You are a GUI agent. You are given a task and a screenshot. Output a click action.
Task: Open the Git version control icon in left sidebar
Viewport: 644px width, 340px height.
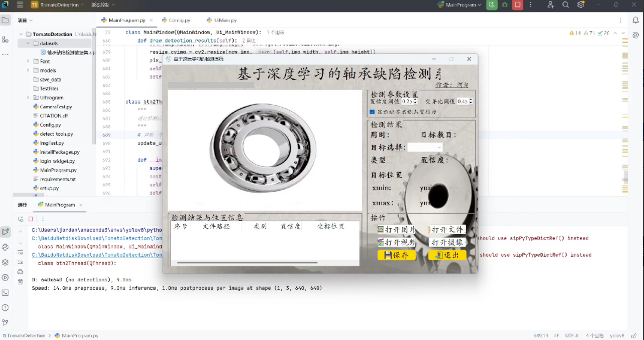pos(5,323)
